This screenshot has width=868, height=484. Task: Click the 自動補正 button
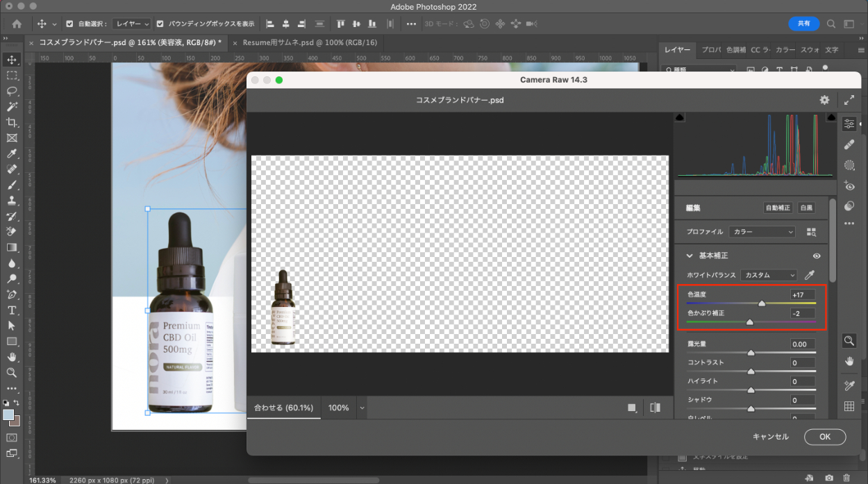pos(778,208)
